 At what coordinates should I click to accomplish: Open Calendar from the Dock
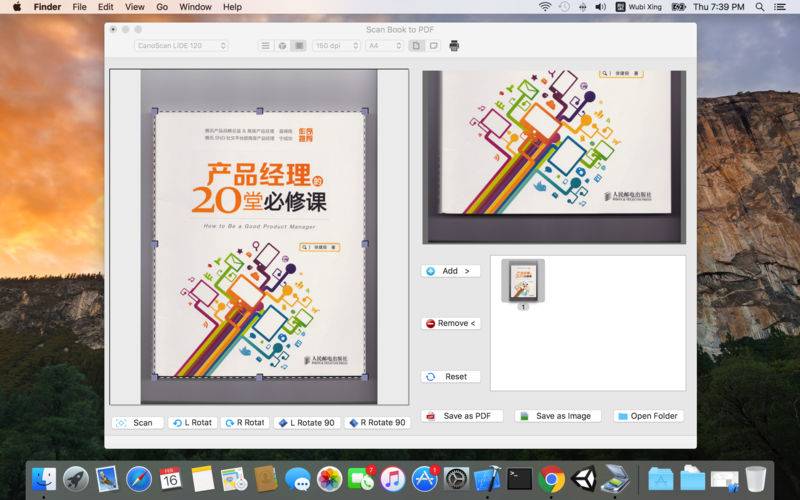(170, 479)
